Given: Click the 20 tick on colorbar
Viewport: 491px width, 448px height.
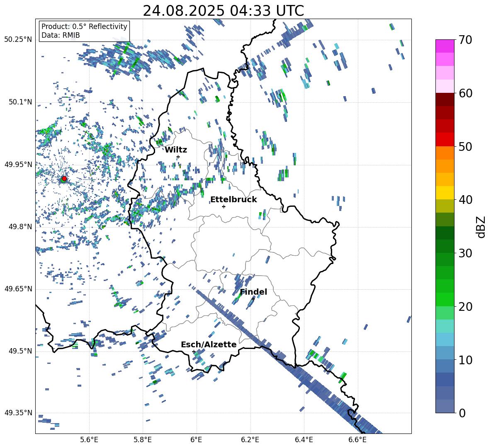Looking at the screenshot, I should (x=465, y=306).
